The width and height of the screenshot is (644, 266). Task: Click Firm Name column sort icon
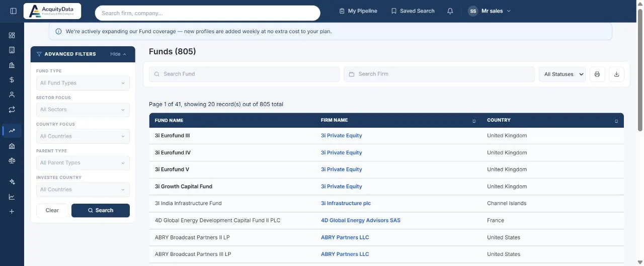click(474, 121)
